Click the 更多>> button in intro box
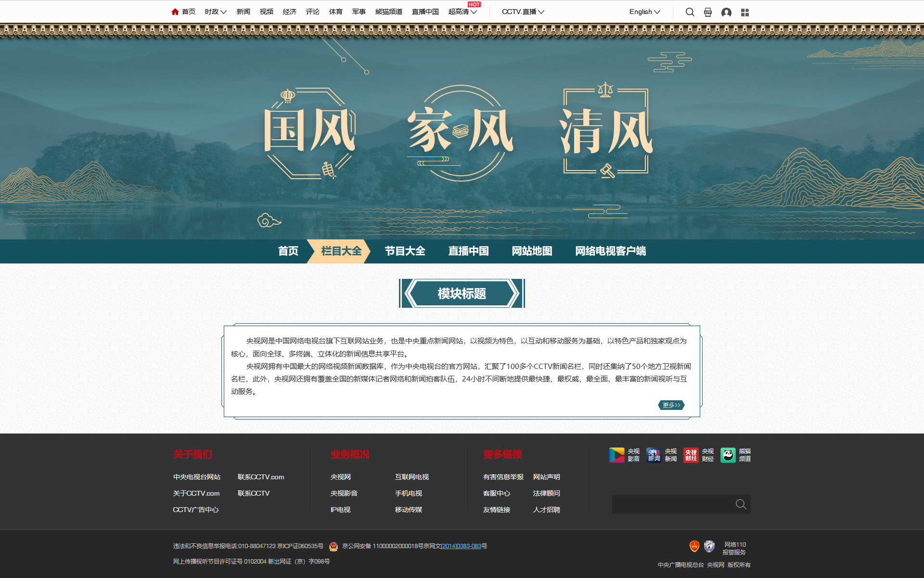The height and width of the screenshot is (578, 924). (671, 405)
